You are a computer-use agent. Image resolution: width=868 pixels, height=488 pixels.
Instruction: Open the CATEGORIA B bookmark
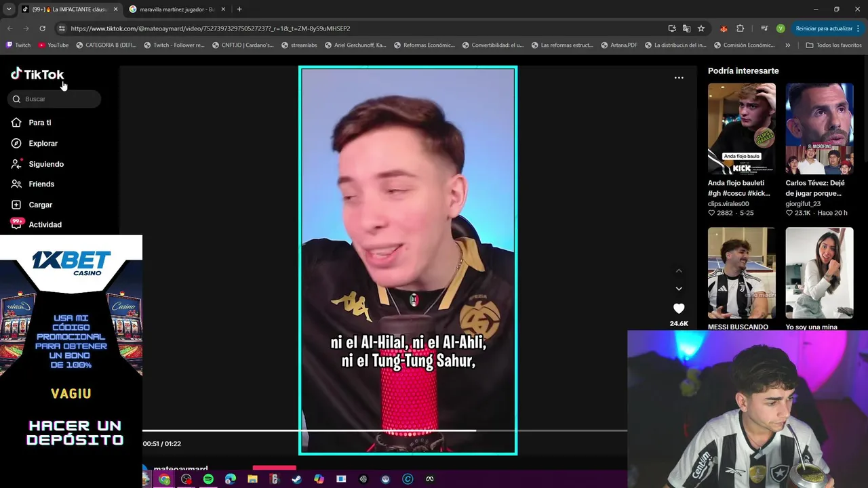tap(106, 45)
